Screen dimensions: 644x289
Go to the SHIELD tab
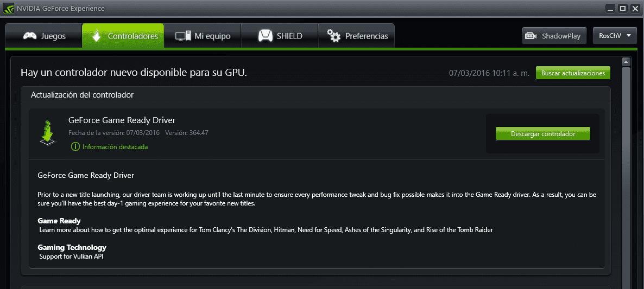point(279,36)
